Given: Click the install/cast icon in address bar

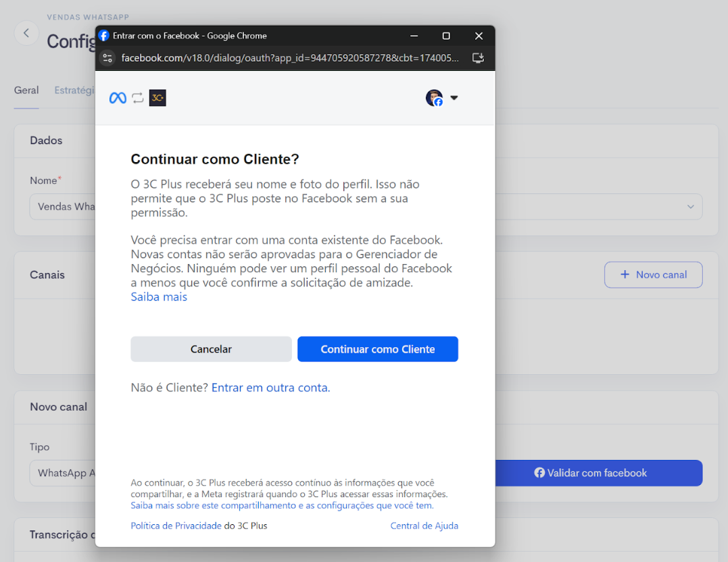Looking at the screenshot, I should pyautogui.click(x=478, y=58).
